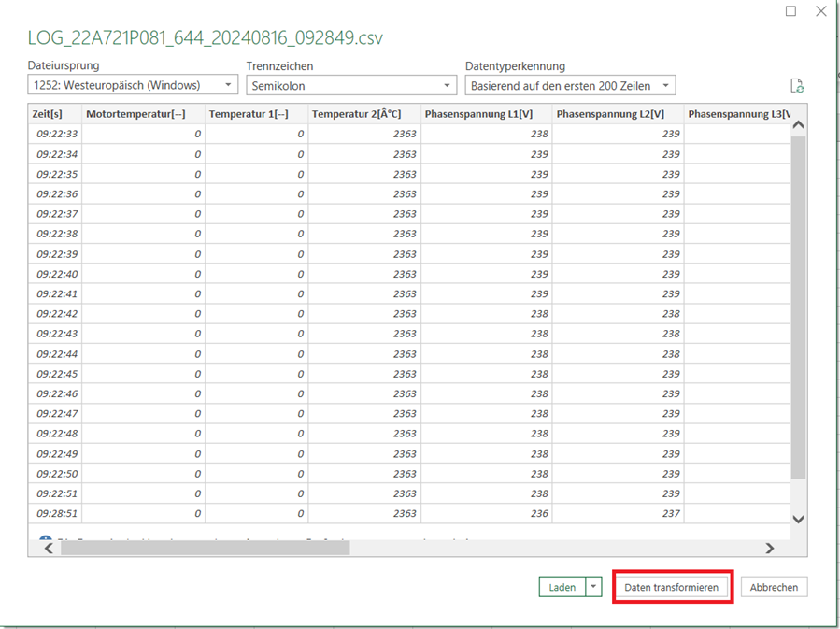Click the 09:22:40 time cell
The width and height of the screenshot is (840, 629).
pyautogui.click(x=57, y=274)
